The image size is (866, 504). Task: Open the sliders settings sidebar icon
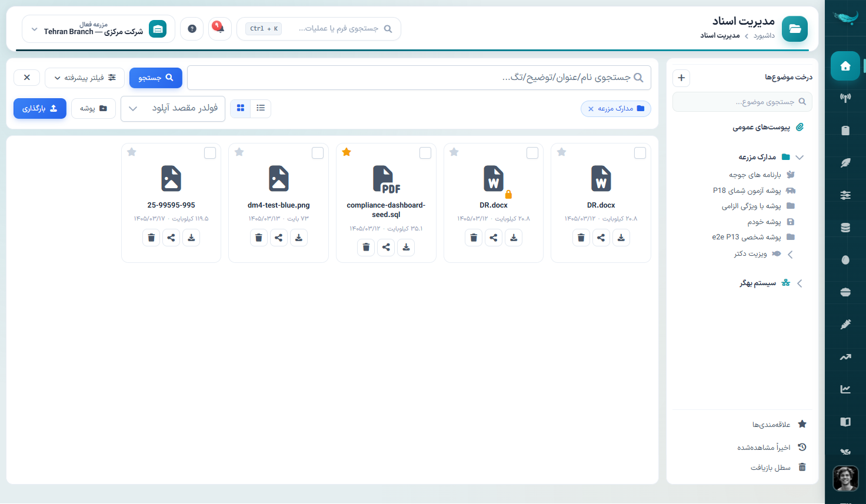coord(845,195)
